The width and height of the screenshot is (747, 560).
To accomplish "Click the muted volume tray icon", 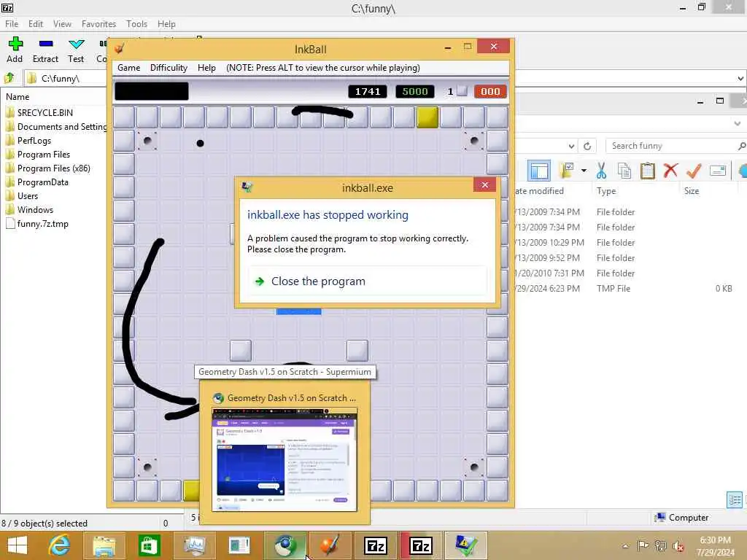I will coord(678,546).
